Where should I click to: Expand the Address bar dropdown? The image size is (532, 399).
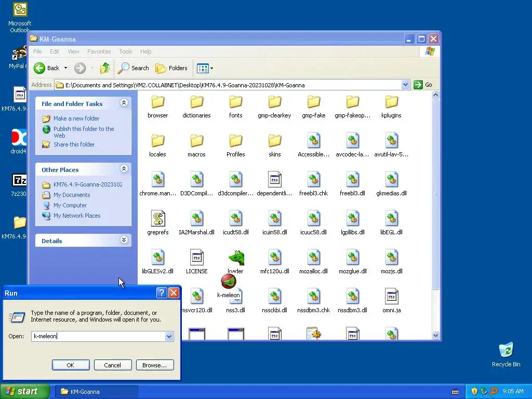tap(405, 85)
